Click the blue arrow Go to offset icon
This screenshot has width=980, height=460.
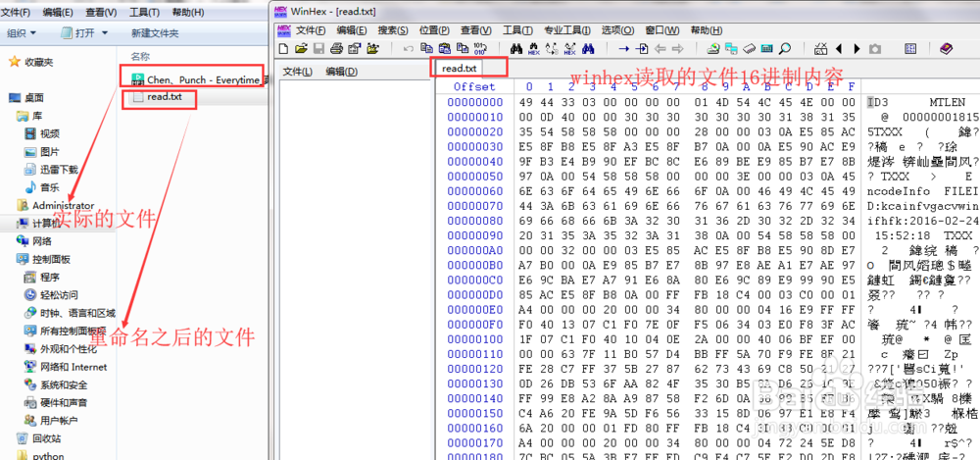pos(623,48)
